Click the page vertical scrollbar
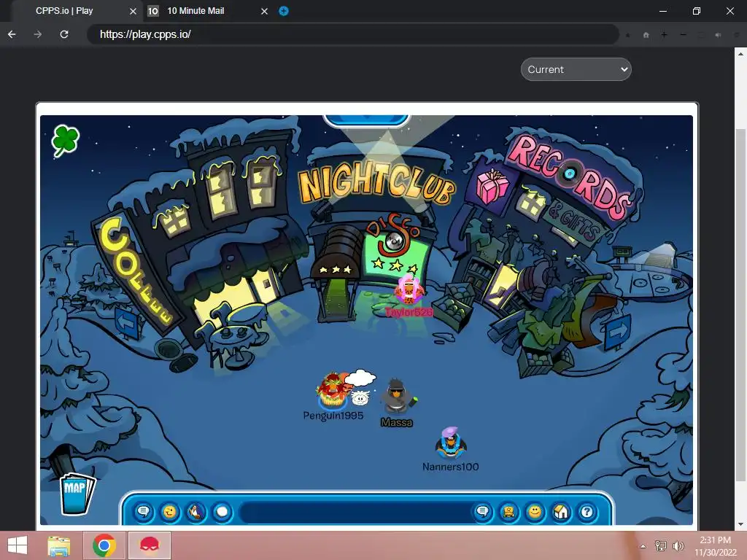The image size is (747, 560). [740, 305]
